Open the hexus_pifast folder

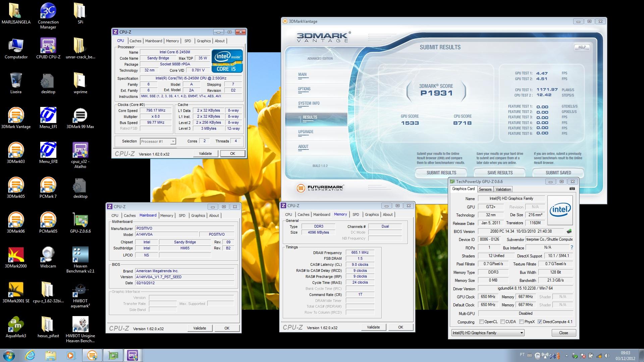point(48,327)
